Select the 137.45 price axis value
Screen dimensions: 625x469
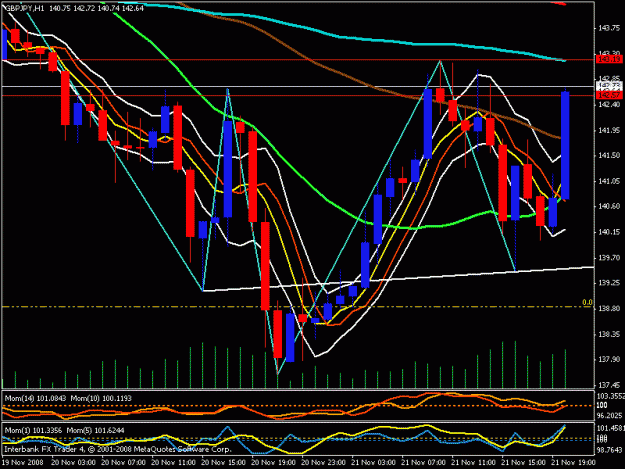tap(609, 385)
